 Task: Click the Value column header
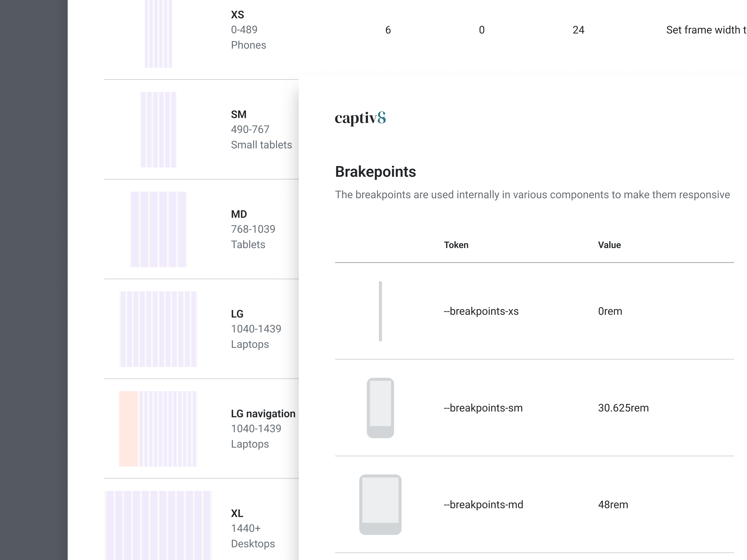click(x=609, y=245)
